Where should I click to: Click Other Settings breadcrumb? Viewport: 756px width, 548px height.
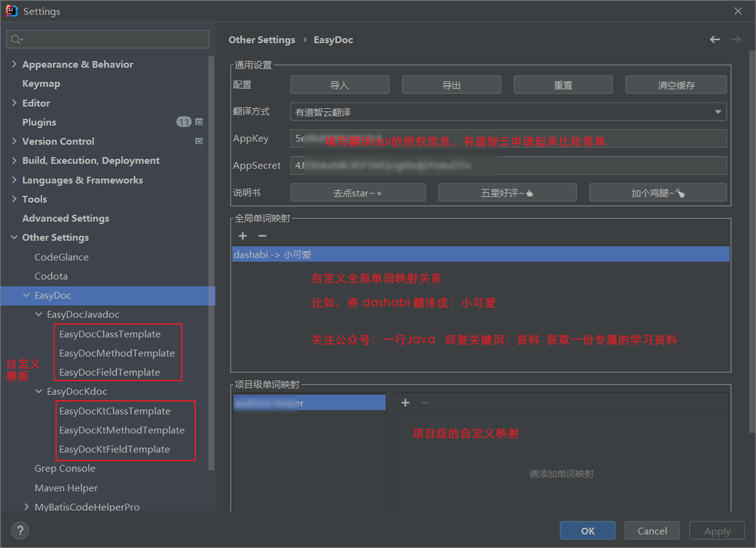point(262,39)
